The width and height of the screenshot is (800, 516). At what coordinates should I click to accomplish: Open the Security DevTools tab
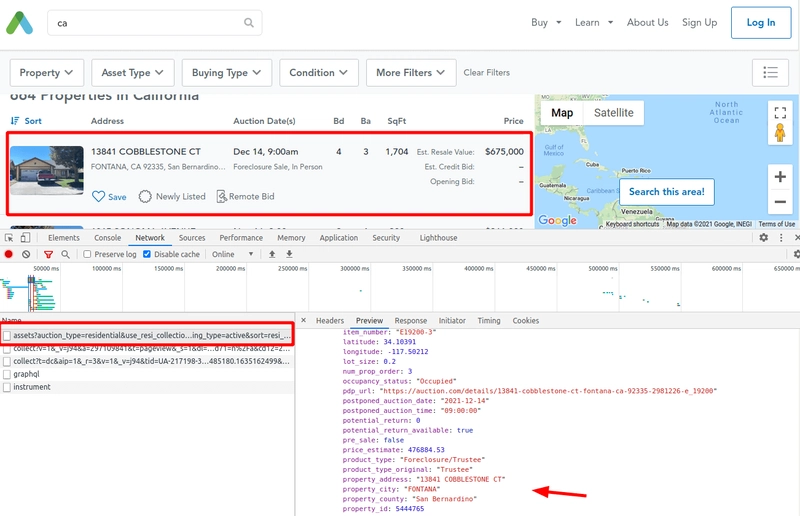[x=386, y=238]
